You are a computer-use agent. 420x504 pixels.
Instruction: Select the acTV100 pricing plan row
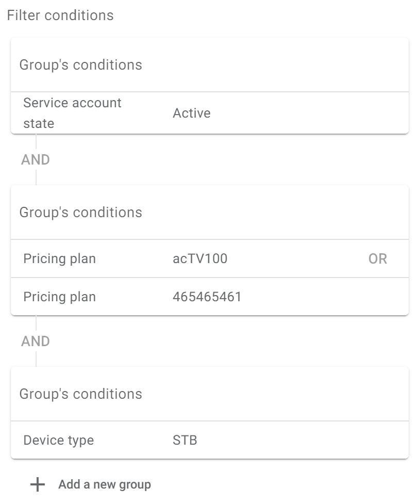point(210,258)
